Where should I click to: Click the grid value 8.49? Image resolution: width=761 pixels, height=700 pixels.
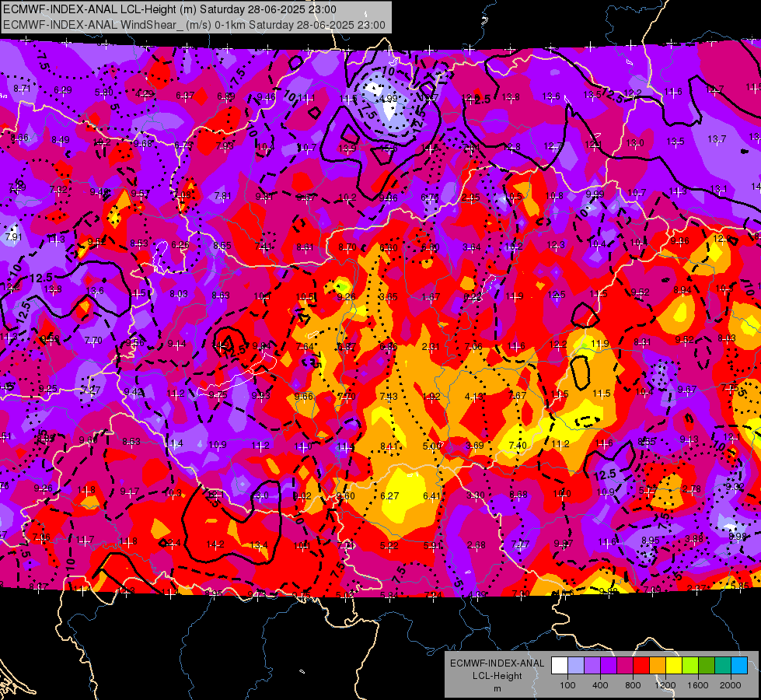click(x=61, y=140)
